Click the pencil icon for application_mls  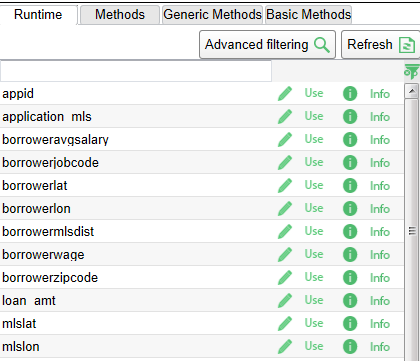pos(285,117)
